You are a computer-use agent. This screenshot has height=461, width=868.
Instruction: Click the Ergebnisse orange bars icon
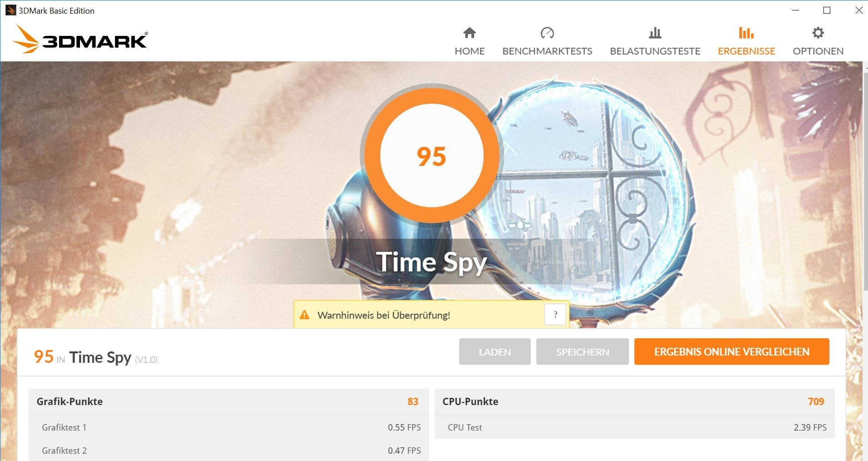click(x=746, y=33)
